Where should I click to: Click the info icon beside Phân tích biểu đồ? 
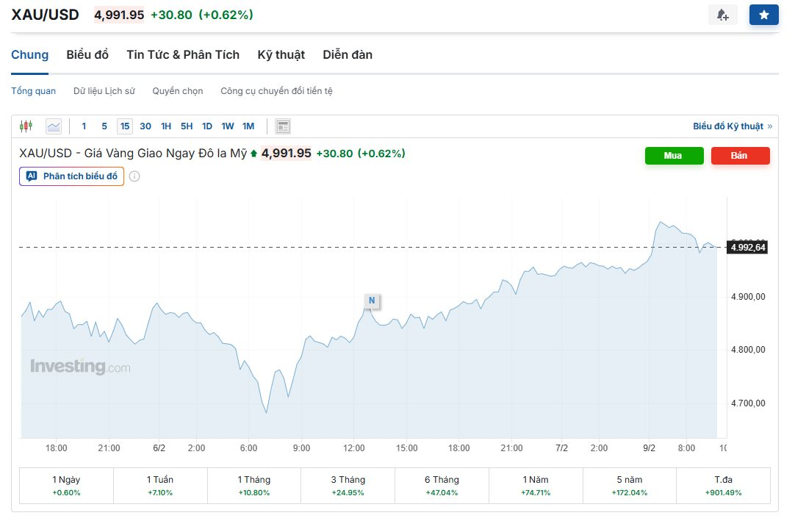pyautogui.click(x=134, y=176)
